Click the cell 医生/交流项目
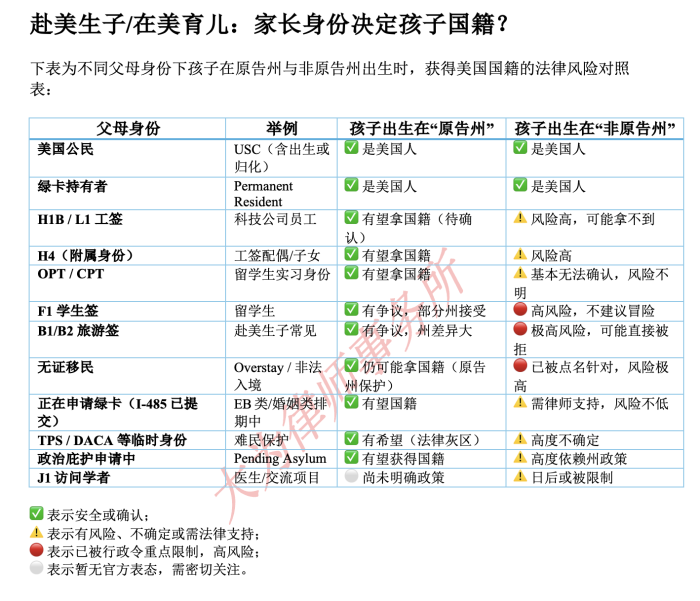This screenshot has width=700, height=601. coord(277,478)
